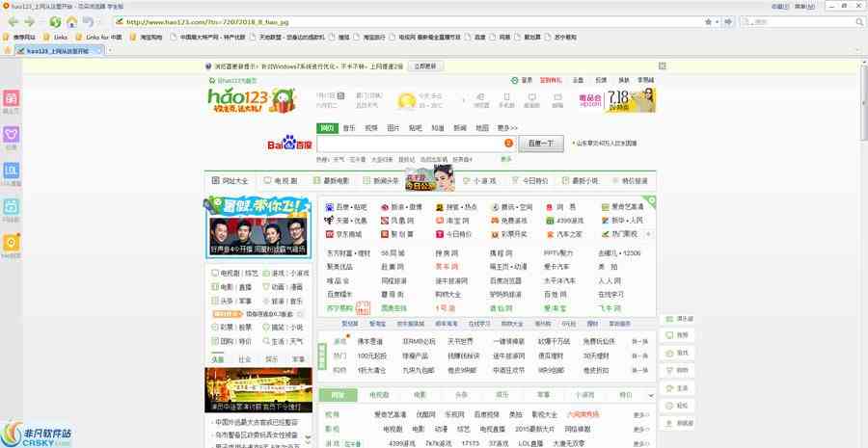
Task: Open the Links for 中国 bookmark folder
Action: 99,37
